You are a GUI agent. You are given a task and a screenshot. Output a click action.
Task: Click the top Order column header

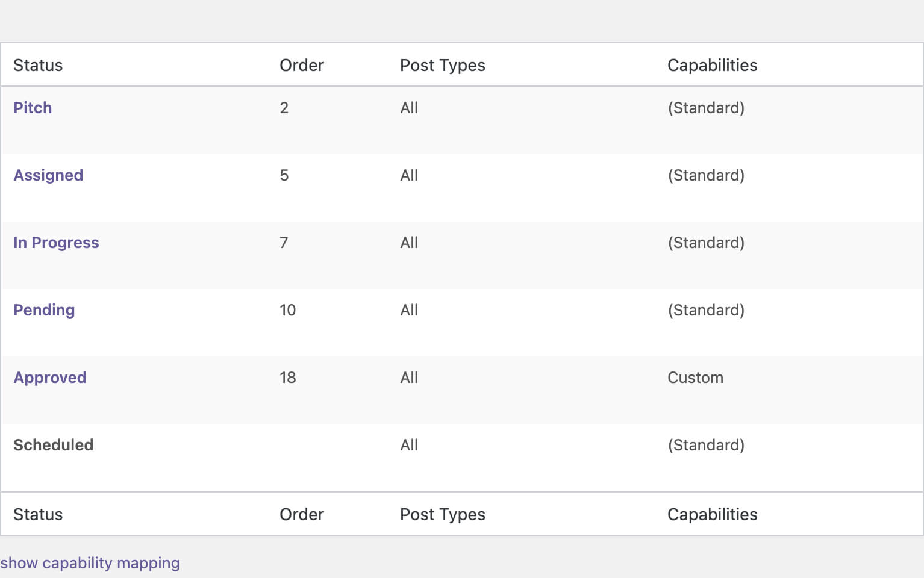point(301,65)
